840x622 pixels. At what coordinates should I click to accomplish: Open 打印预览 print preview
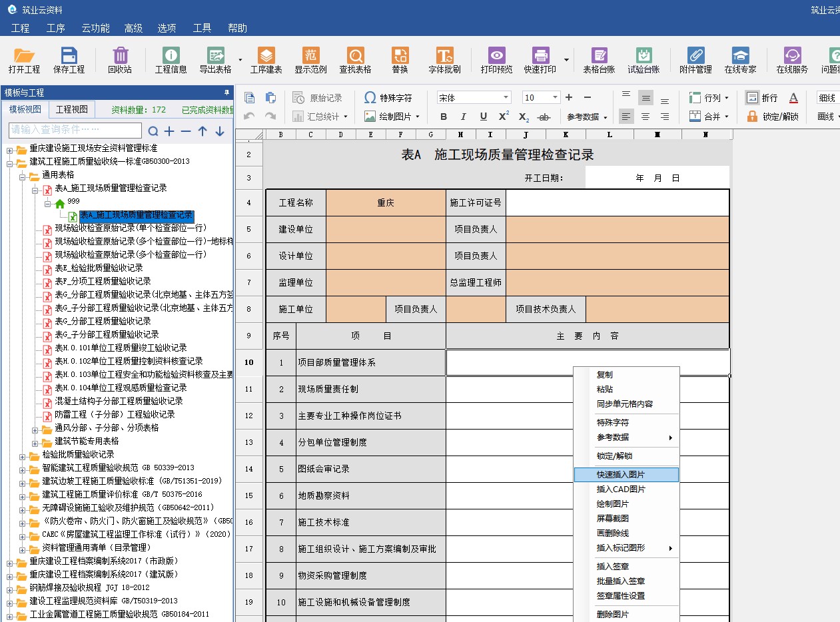(497, 60)
